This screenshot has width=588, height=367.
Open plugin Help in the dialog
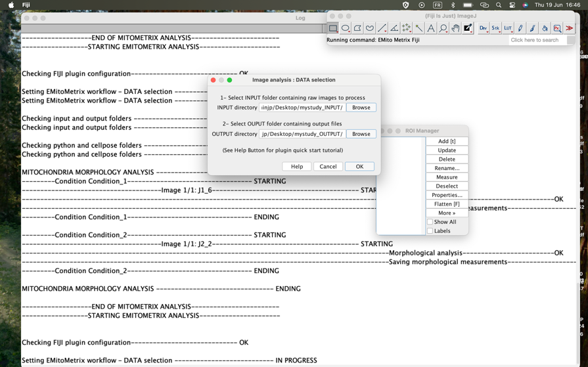pos(297,167)
